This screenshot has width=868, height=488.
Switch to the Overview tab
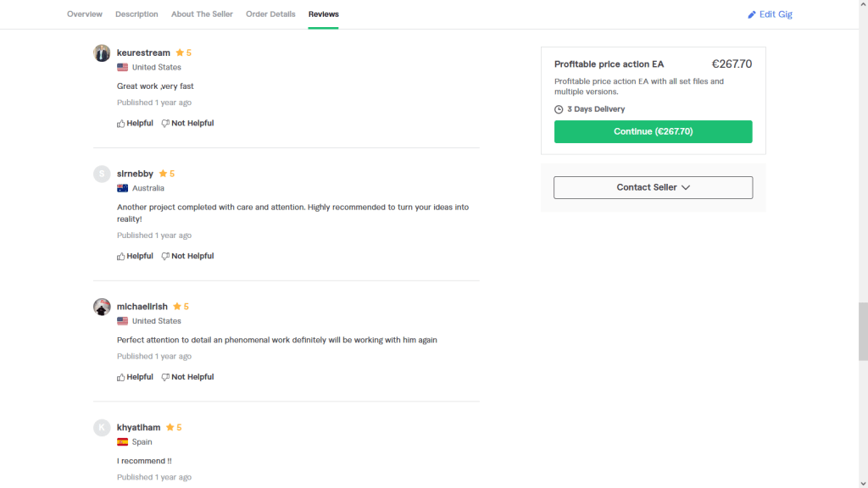tap(85, 14)
